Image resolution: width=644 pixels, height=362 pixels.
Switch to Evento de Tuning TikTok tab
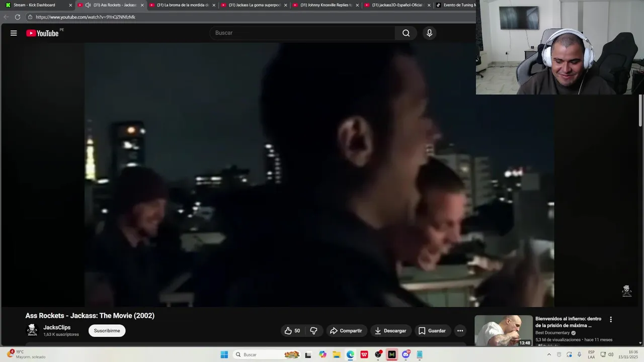click(x=455, y=5)
